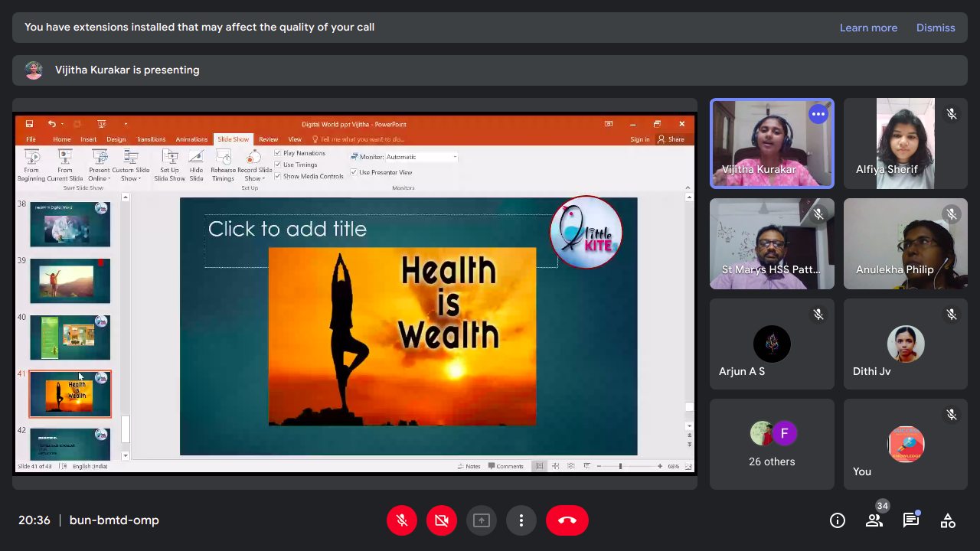
Task: Open the Review ribbon tab
Action: pyautogui.click(x=268, y=139)
